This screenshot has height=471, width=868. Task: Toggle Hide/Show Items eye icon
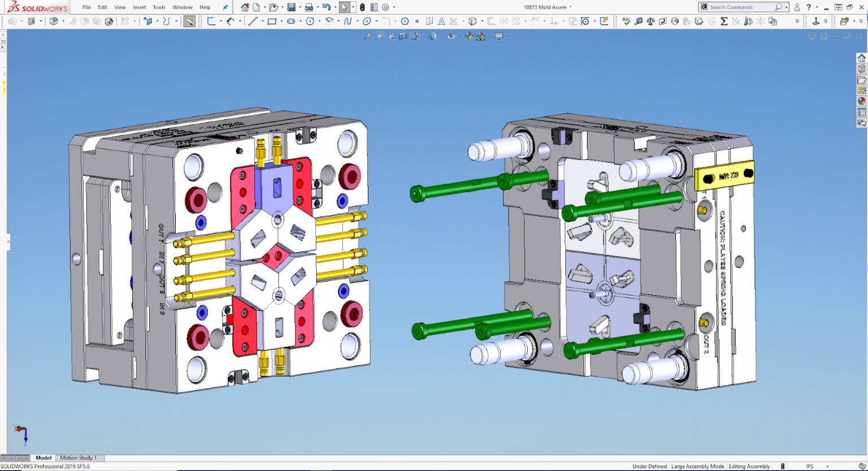(451, 36)
